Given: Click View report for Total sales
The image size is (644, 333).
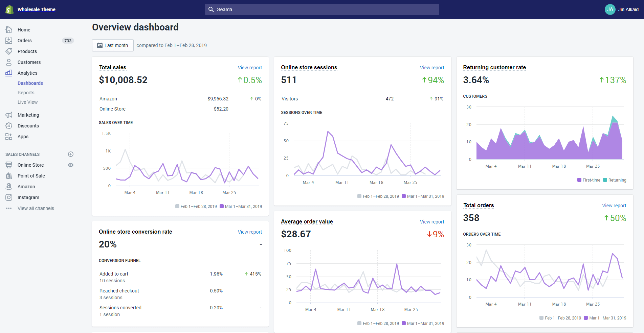Looking at the screenshot, I should point(250,68).
